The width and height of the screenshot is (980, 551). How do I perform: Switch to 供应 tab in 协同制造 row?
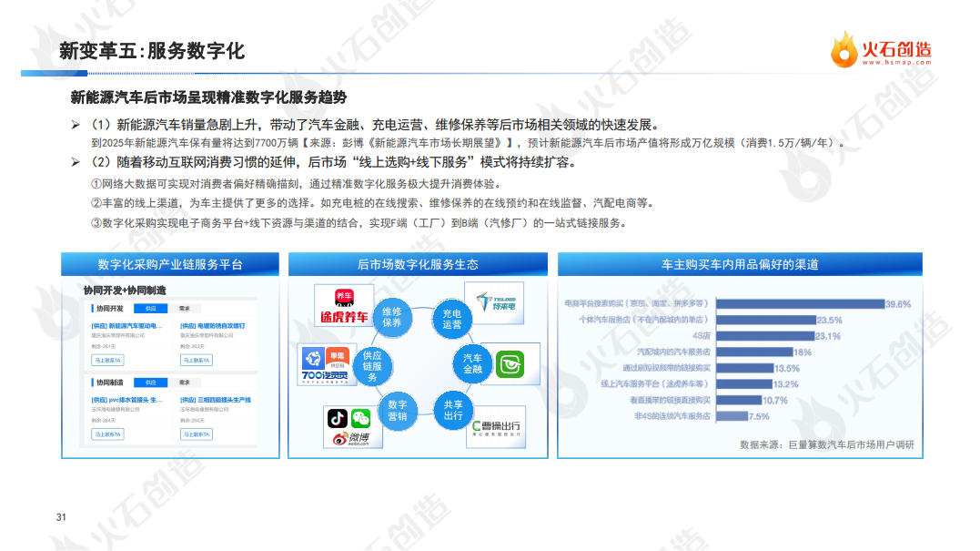pos(151,383)
